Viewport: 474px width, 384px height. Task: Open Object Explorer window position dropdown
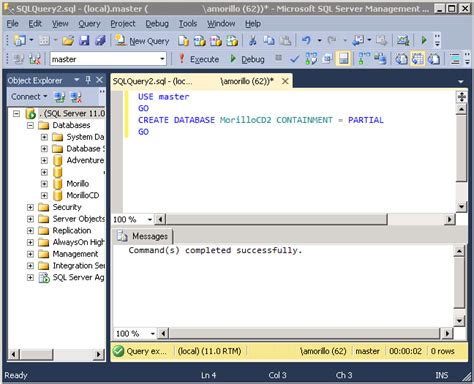pos(77,80)
